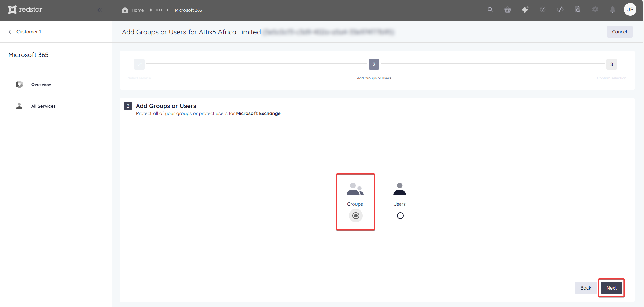Open All Services in the sidebar

(x=43, y=106)
